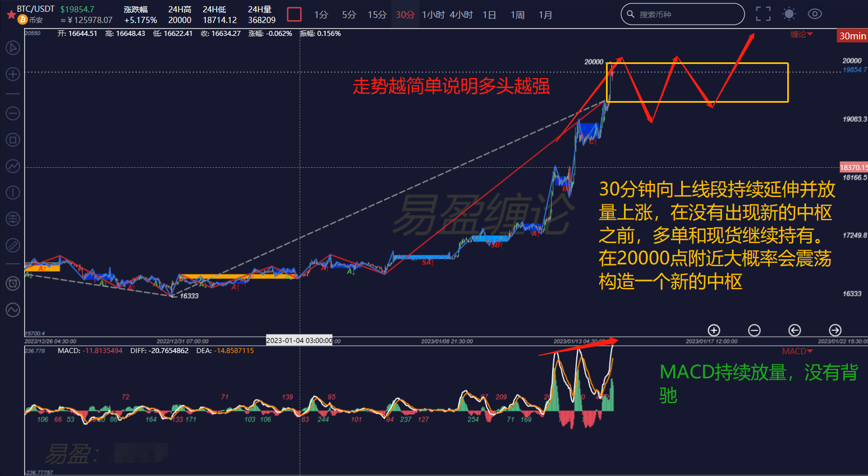Select the 30分 timeframe tab

405,15
